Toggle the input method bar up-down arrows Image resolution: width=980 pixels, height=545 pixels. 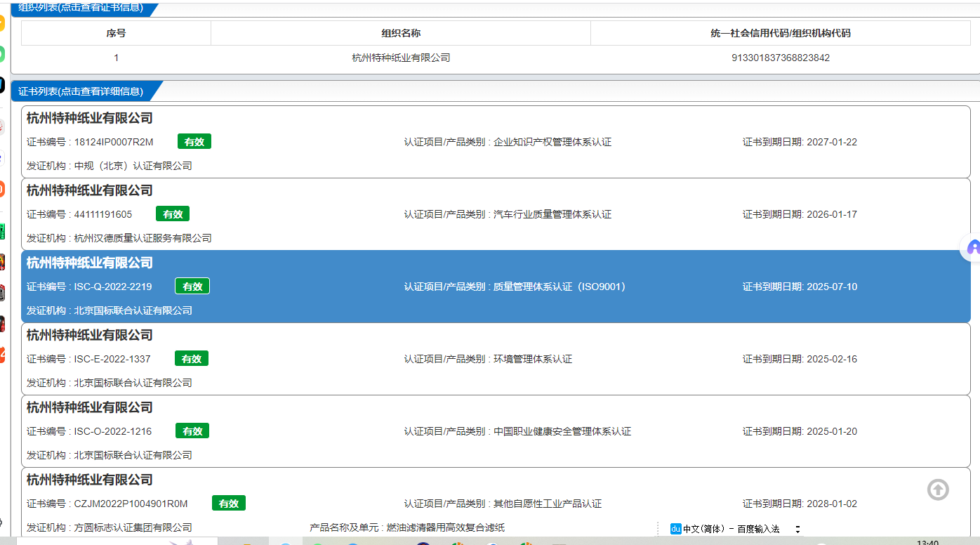(x=797, y=529)
